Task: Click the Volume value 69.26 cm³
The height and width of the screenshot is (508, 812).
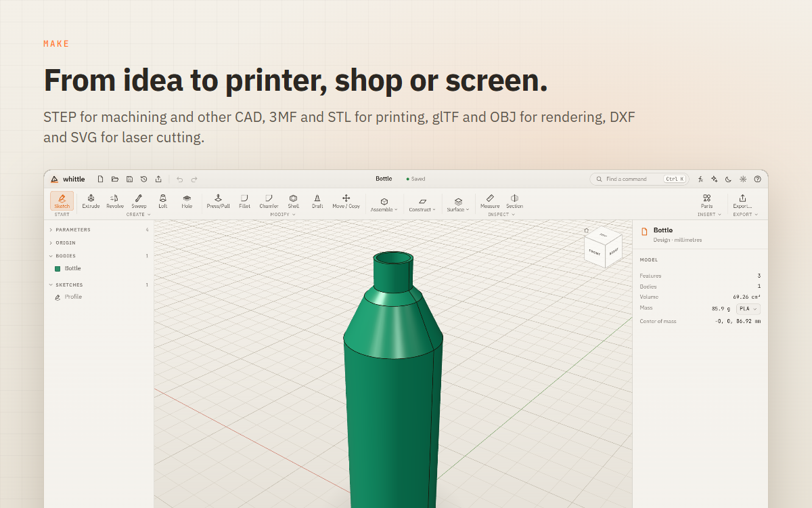Action: 747,297
